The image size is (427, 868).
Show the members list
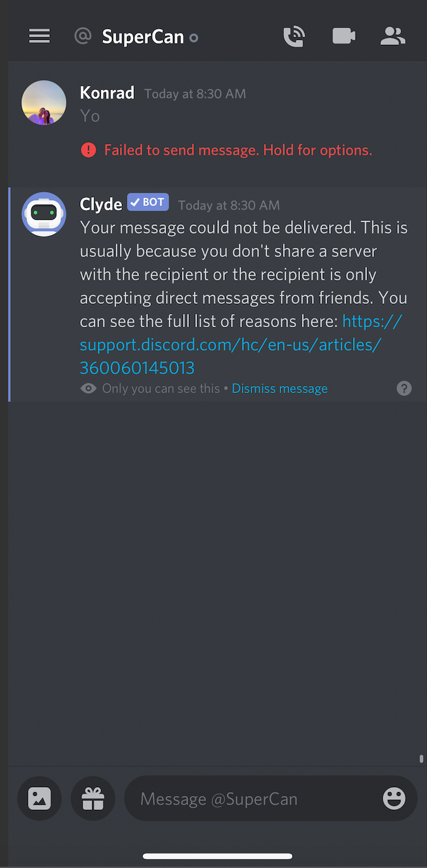(x=392, y=37)
